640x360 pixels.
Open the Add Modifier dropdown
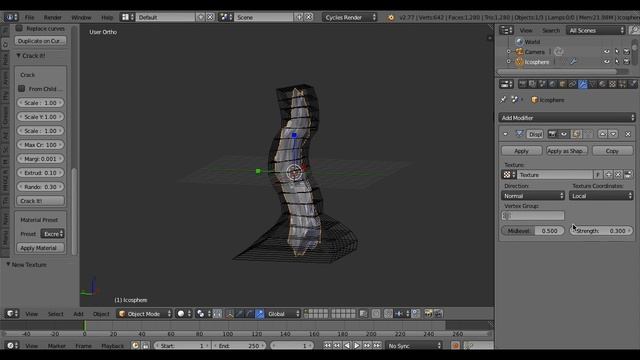[567, 118]
